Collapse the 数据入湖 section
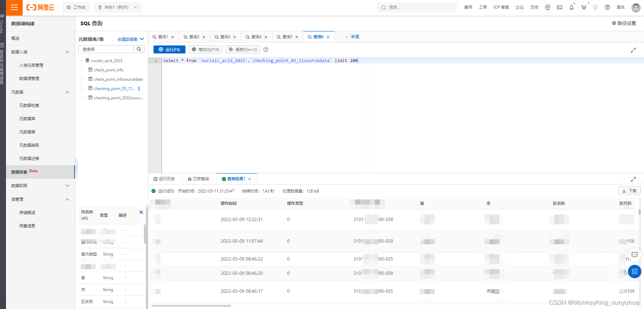 pos(67,52)
